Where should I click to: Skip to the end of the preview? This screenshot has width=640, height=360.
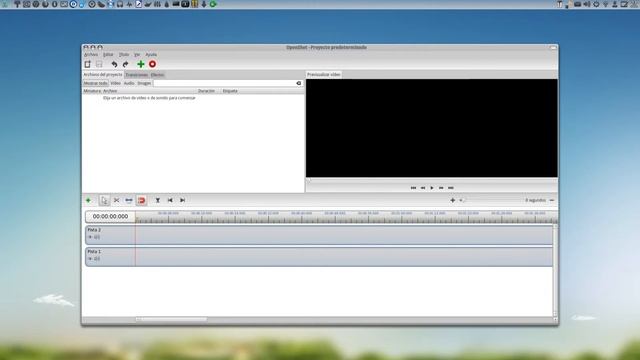[x=451, y=188]
